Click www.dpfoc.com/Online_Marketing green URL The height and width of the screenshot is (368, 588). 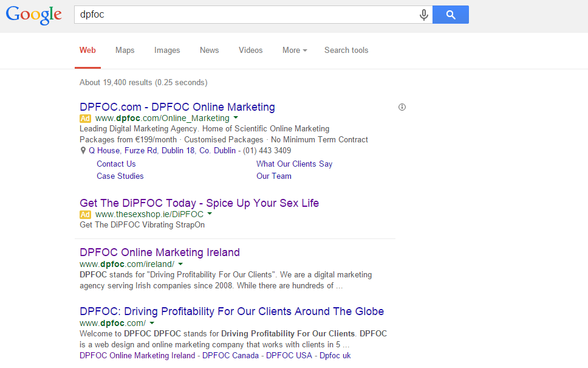pyautogui.click(x=162, y=118)
